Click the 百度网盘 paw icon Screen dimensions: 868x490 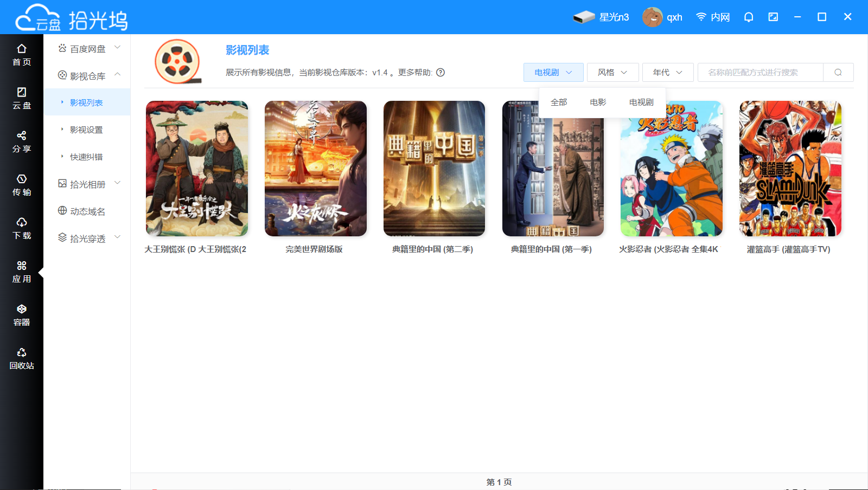pyautogui.click(x=62, y=48)
